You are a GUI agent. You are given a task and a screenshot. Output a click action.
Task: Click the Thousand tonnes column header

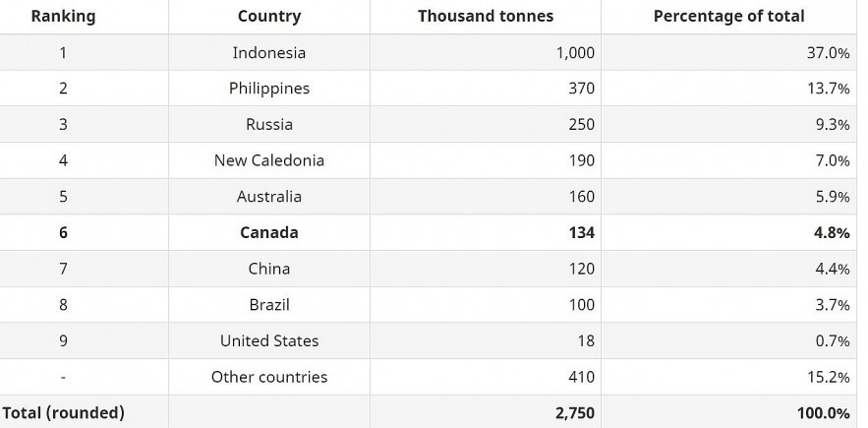pos(486,16)
